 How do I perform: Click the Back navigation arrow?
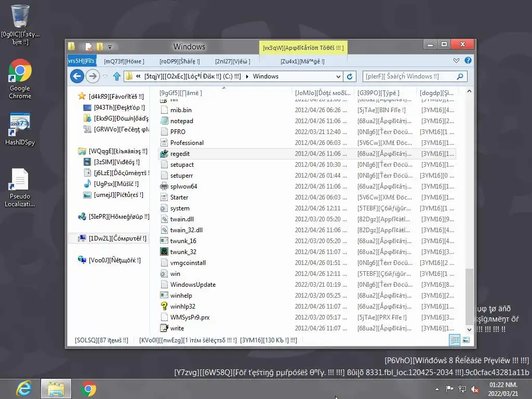77,76
